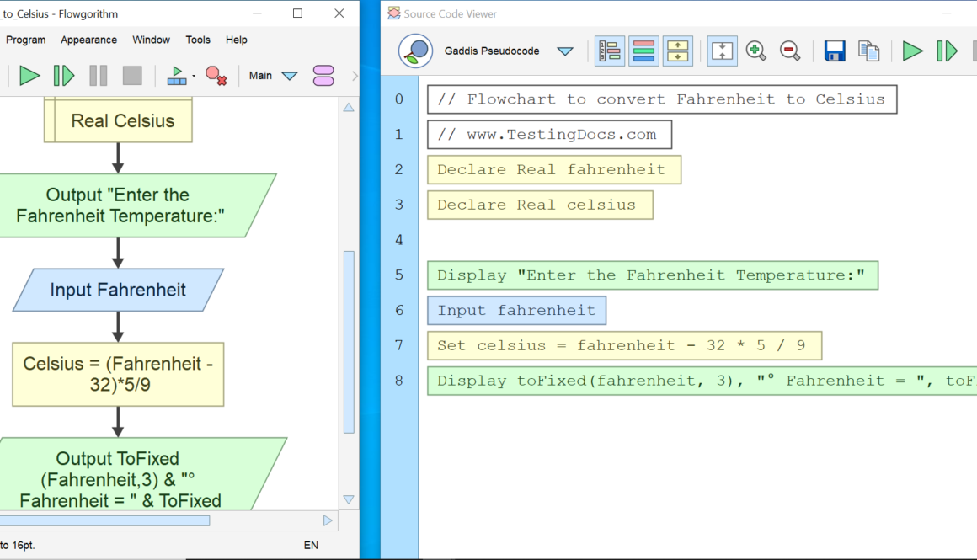Copy the source code to clipboard
The image size is (977, 560).
tap(868, 51)
